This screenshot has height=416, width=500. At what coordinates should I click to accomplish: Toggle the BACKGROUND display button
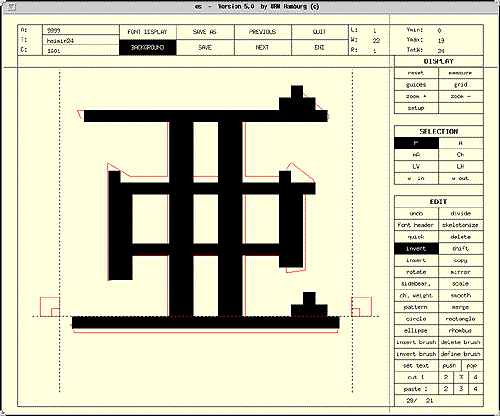(x=148, y=47)
